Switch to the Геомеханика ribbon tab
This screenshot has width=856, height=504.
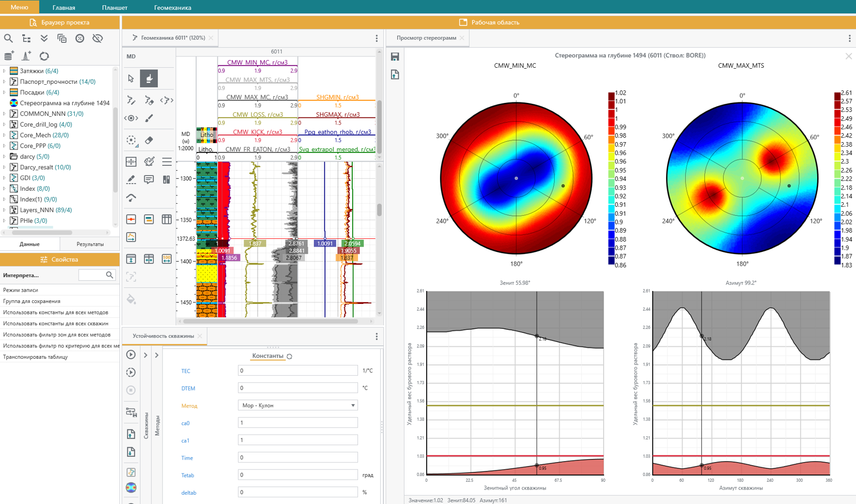coord(173,8)
